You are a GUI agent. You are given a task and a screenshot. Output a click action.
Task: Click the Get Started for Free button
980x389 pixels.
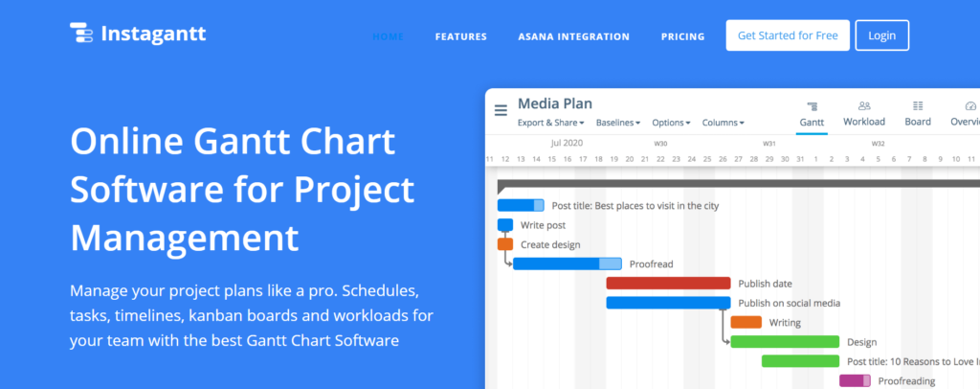pyautogui.click(x=788, y=35)
